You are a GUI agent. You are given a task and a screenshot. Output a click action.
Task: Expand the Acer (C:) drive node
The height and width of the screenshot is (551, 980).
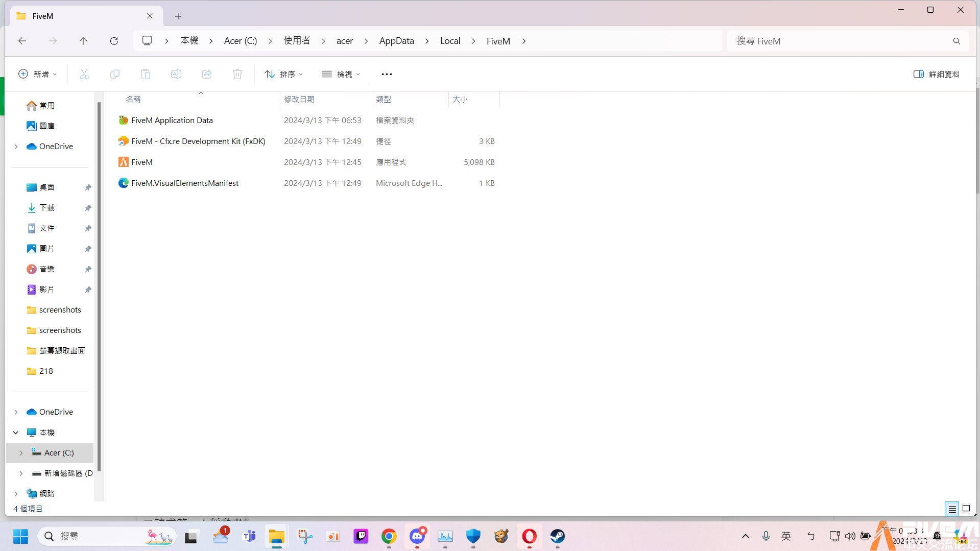21,453
